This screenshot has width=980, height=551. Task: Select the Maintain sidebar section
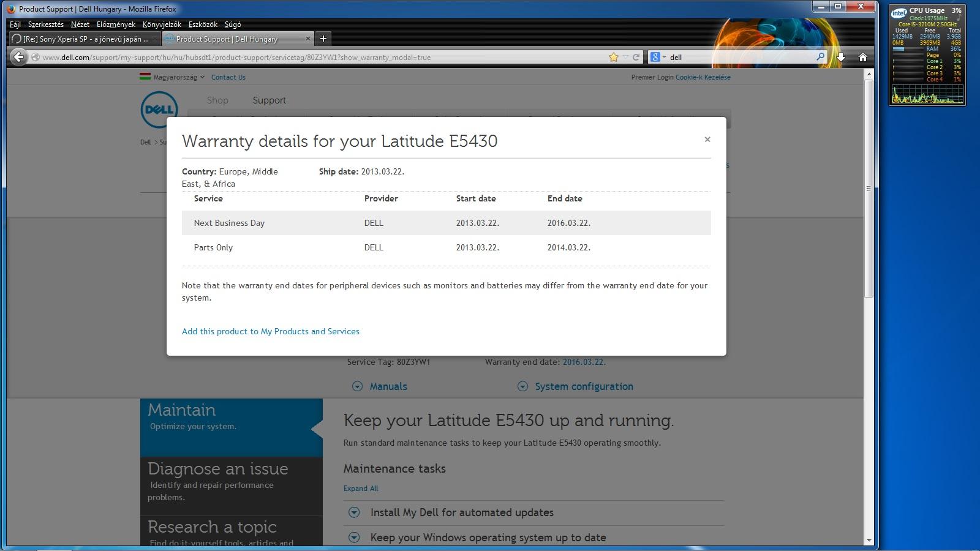coord(232,427)
